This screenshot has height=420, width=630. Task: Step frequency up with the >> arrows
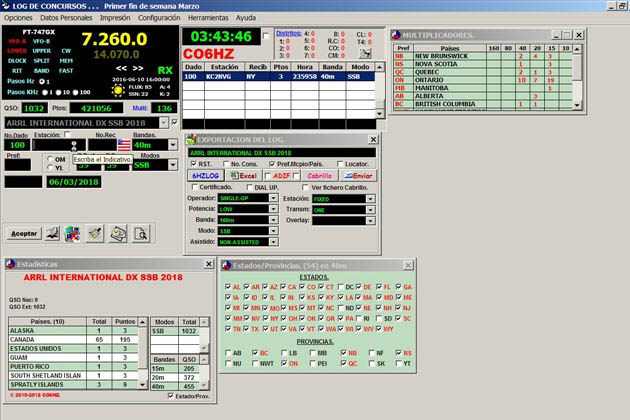[x=138, y=68]
